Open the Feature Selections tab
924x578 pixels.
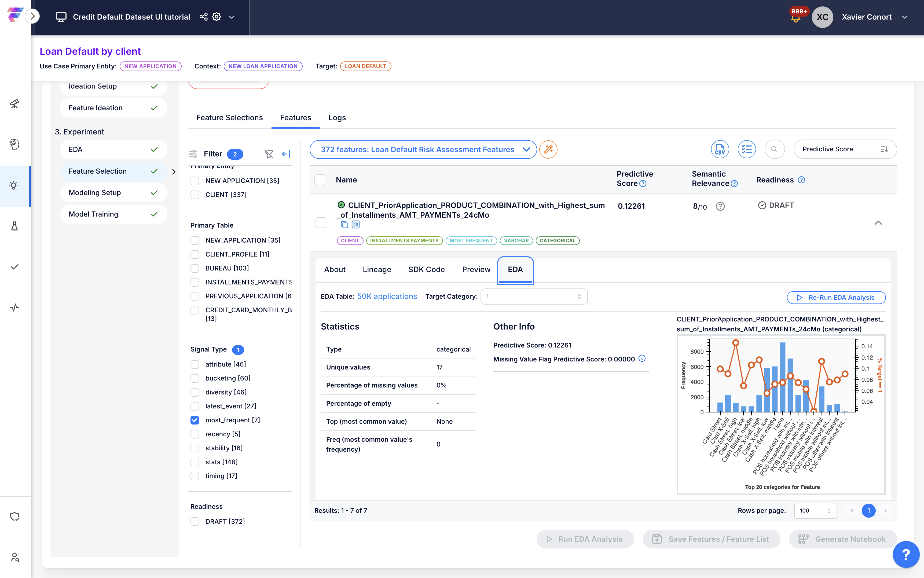point(229,118)
